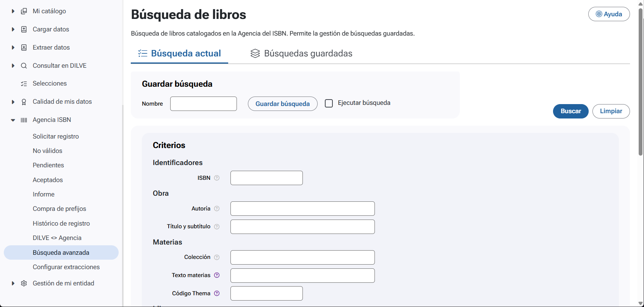644x307 pixels.
Task: Click the help icon beside Autoría
Action: coord(217,209)
